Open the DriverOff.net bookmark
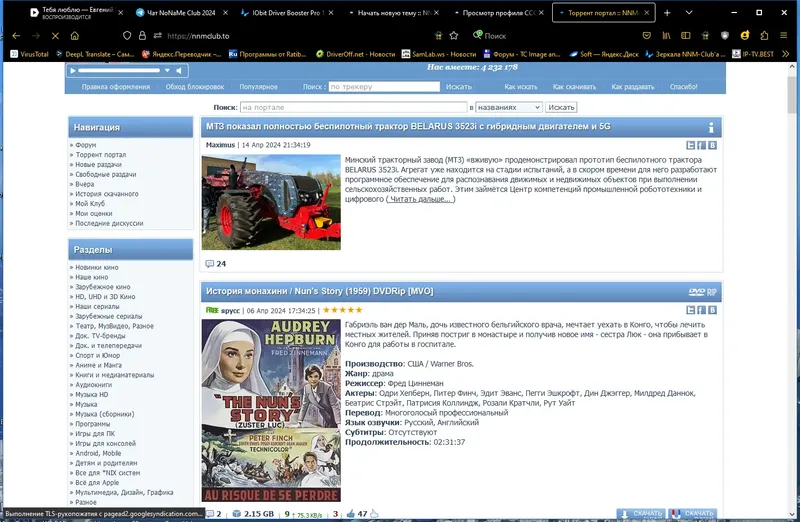The image size is (800, 522). [x=355, y=54]
